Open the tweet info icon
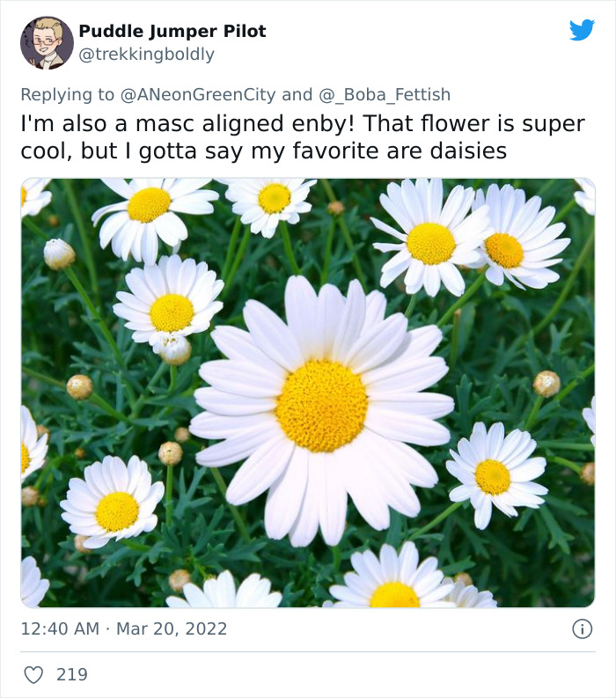616x698 pixels. point(583,629)
